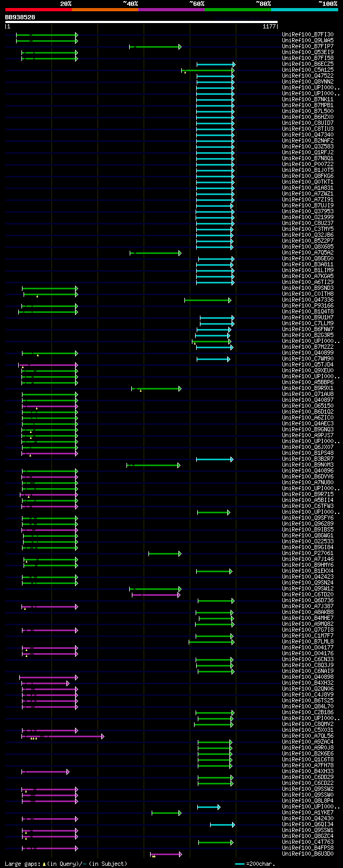Select the UniRef100_B3B2R7 label
Viewport: 343px width, 868px height.
click(x=308, y=459)
